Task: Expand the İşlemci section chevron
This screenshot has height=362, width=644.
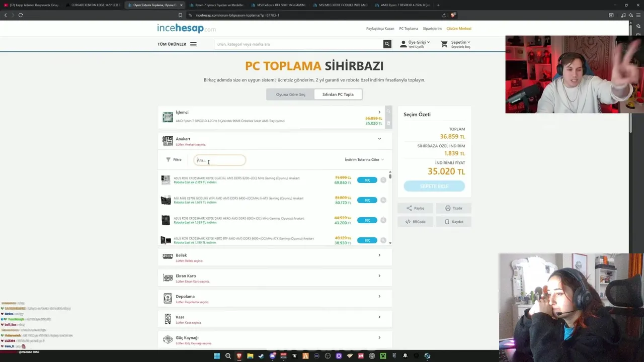Action: pos(379,112)
